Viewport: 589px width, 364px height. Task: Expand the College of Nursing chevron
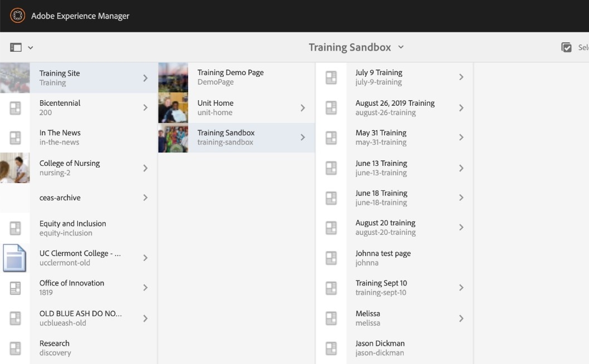coord(145,168)
